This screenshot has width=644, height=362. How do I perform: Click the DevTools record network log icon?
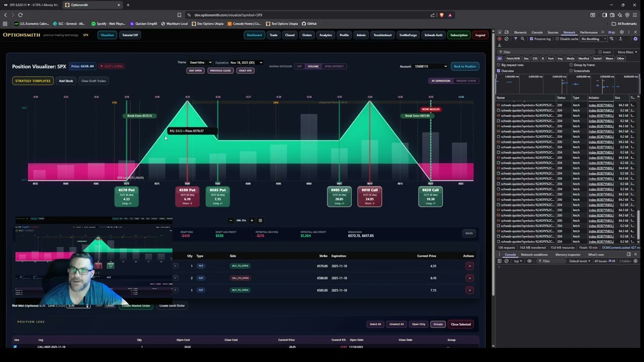pyautogui.click(x=500, y=39)
